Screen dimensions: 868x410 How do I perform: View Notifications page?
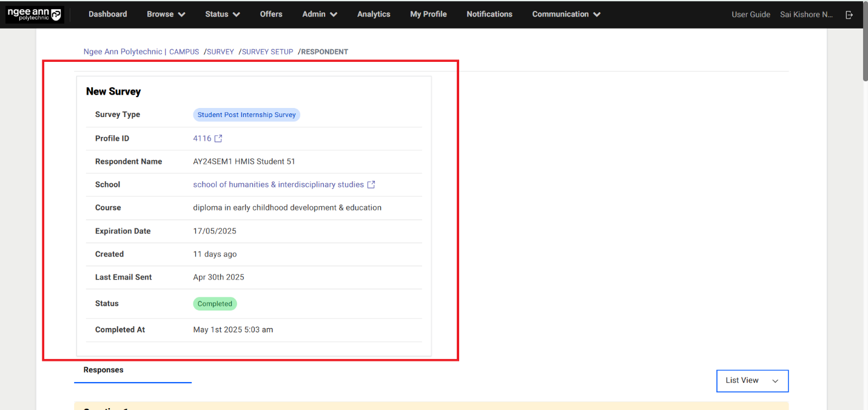(x=489, y=14)
